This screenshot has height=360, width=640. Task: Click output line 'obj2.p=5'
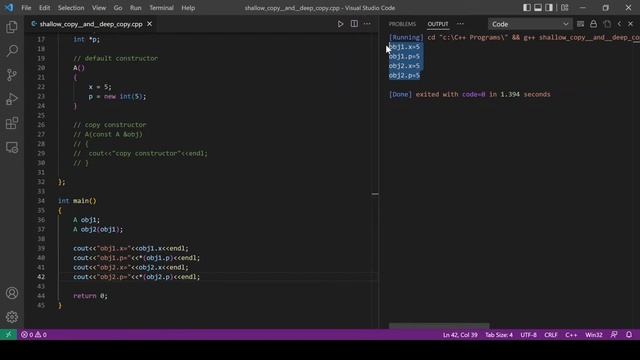click(404, 76)
